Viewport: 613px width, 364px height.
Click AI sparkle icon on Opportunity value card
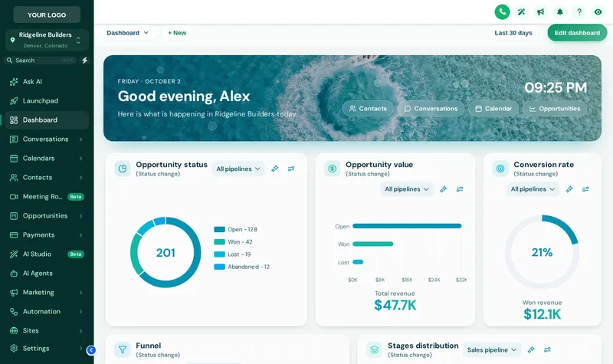point(443,189)
